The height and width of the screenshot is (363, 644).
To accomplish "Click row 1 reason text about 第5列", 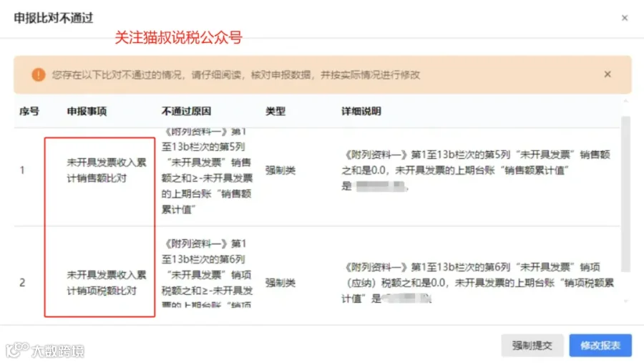I will [x=207, y=170].
